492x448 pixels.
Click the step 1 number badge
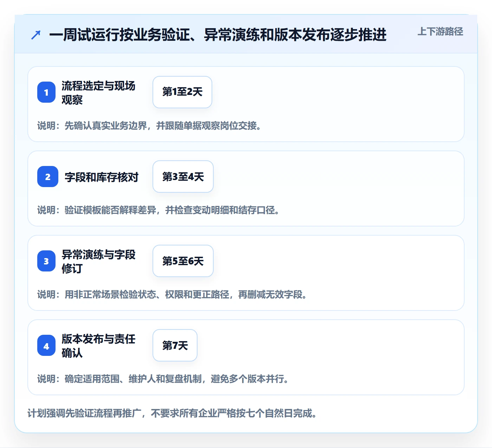pos(46,92)
